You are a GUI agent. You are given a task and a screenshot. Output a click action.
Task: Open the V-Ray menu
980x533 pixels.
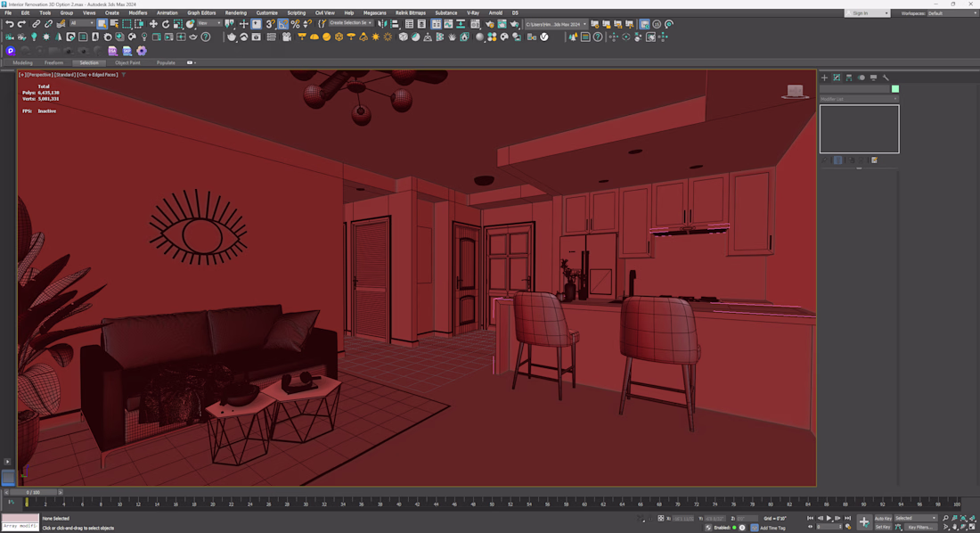coord(473,12)
